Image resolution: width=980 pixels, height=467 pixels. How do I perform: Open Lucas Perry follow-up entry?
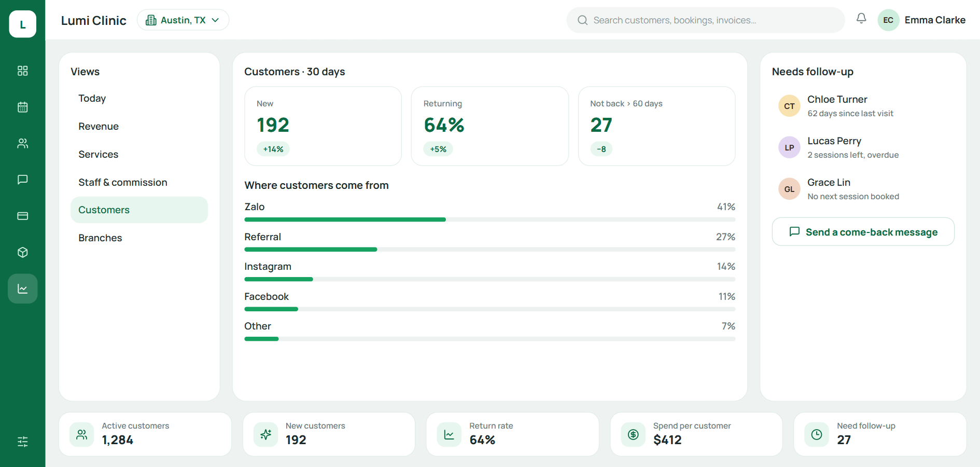863,147
